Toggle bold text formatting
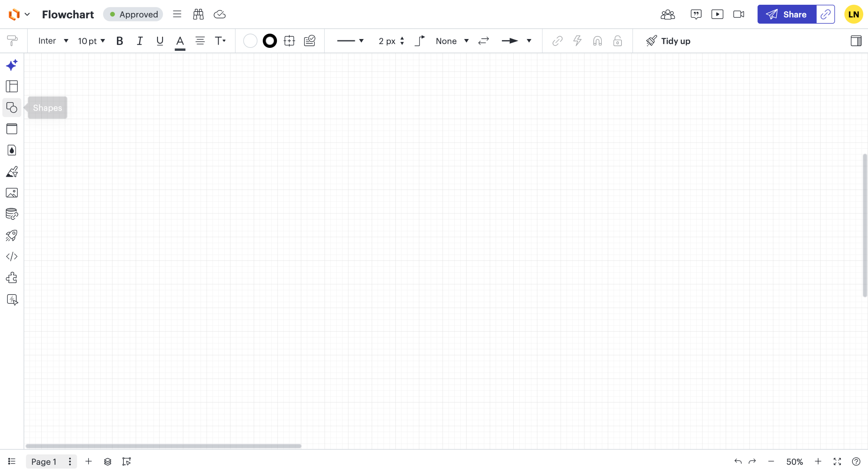This screenshot has width=868, height=473. [x=119, y=41]
